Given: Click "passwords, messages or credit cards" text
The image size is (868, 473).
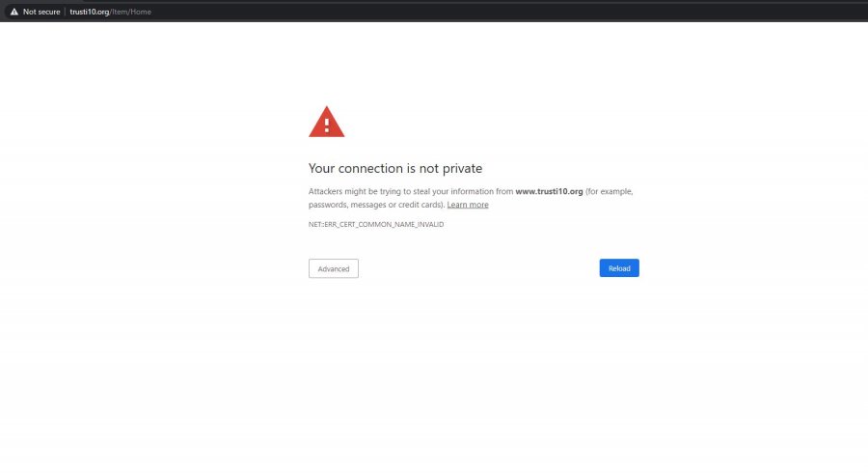Looking at the screenshot, I should tap(375, 205).
